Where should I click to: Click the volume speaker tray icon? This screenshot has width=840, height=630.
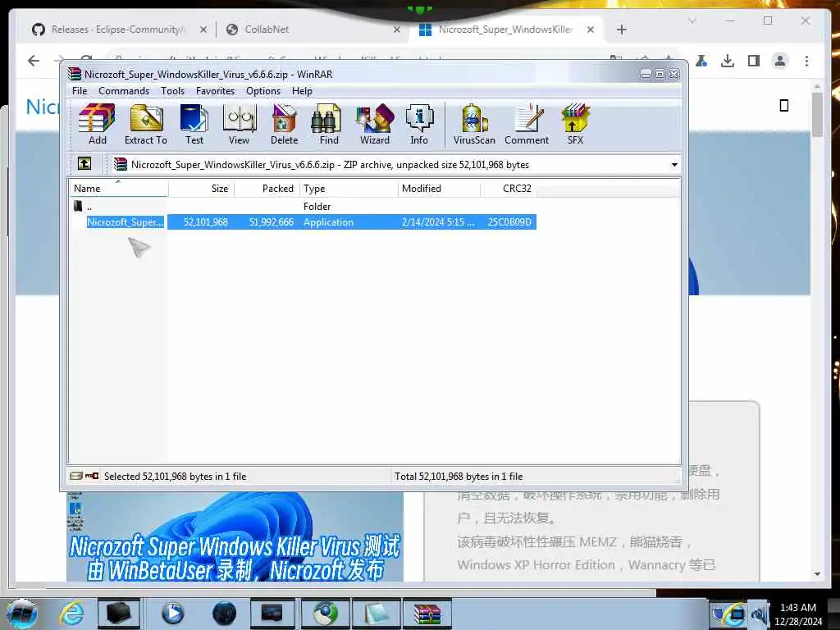click(759, 615)
